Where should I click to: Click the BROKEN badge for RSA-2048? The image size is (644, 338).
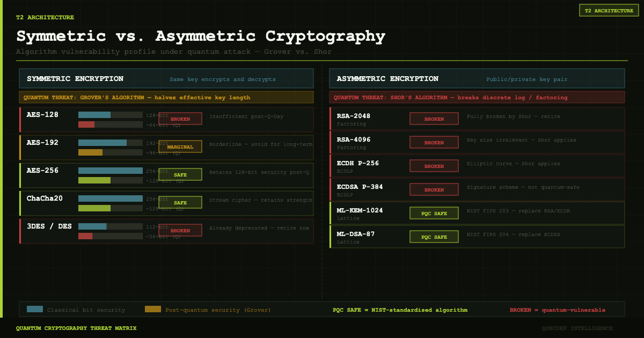[434, 119]
